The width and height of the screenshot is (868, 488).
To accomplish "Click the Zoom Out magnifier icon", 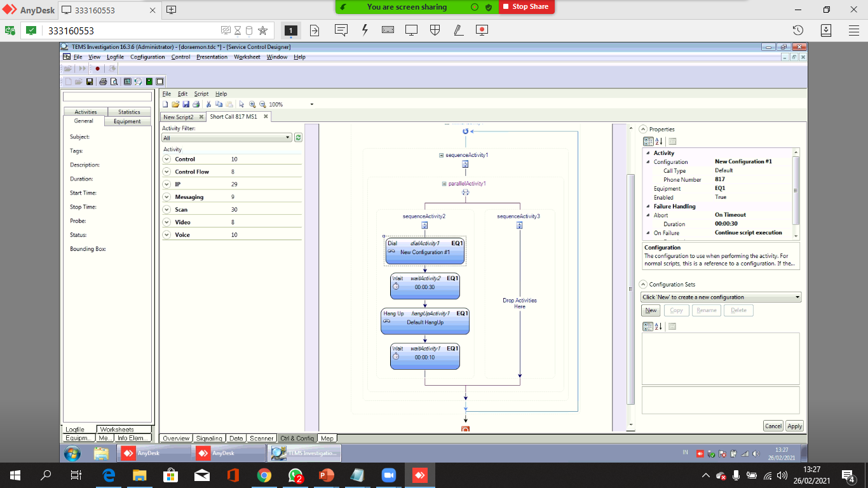I will pos(262,104).
